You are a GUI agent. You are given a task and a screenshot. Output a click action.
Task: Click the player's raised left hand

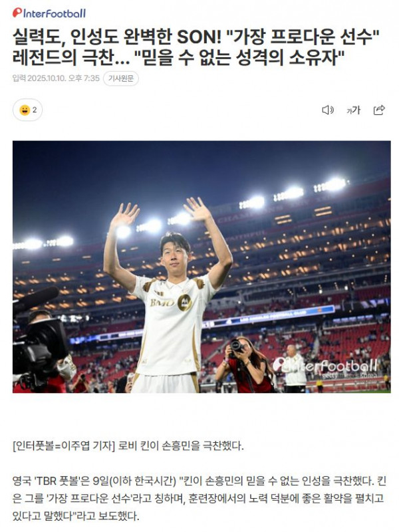pos(198,208)
